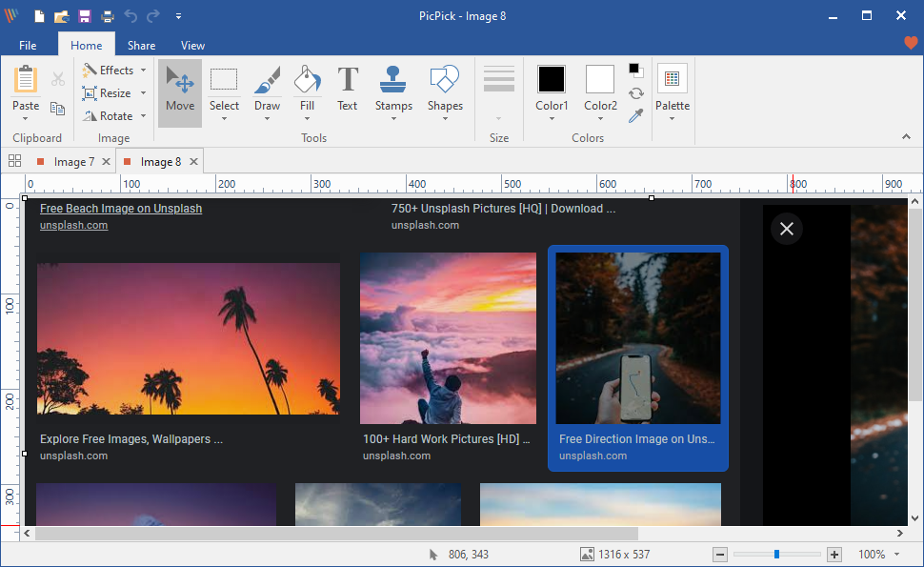Screen dimensions: 924x567
Task: Click the palm tree sunset thumbnail
Action: pos(189,339)
